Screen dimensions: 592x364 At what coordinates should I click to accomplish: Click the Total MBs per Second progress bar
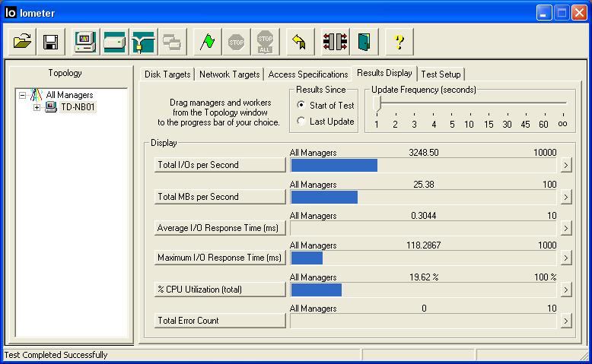(423, 198)
